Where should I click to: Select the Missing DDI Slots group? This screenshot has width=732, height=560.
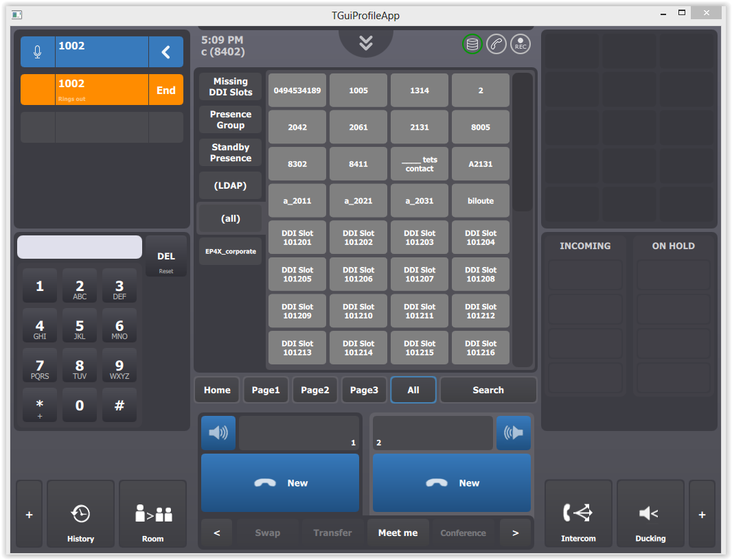(231, 86)
